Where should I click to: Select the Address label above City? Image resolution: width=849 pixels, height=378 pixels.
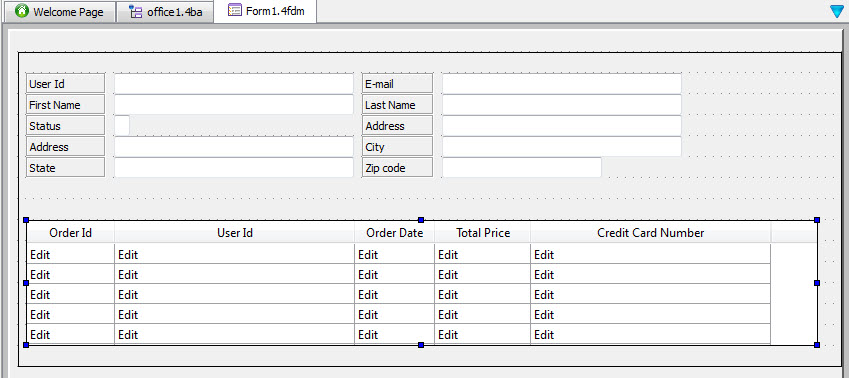397,126
